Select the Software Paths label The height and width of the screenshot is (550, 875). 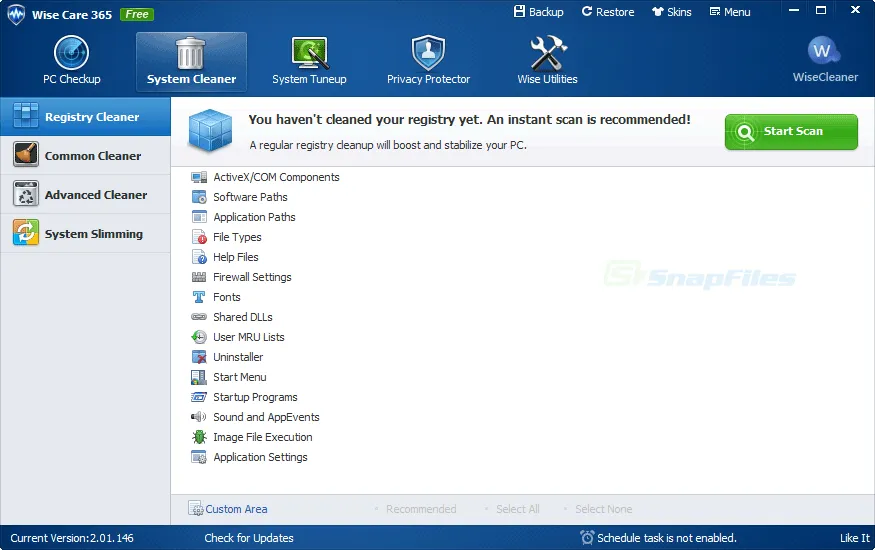[x=250, y=197]
